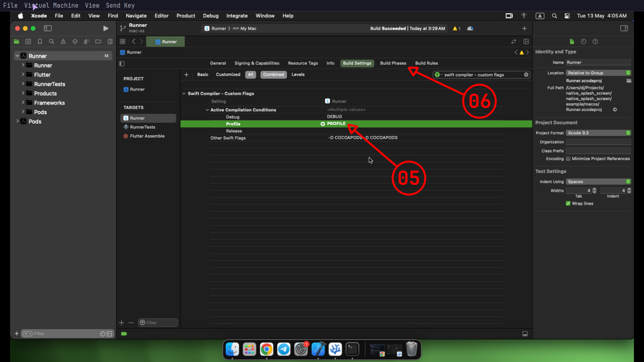Collapse Active Compilation Conditions row
The image size is (644, 362).
207,110
